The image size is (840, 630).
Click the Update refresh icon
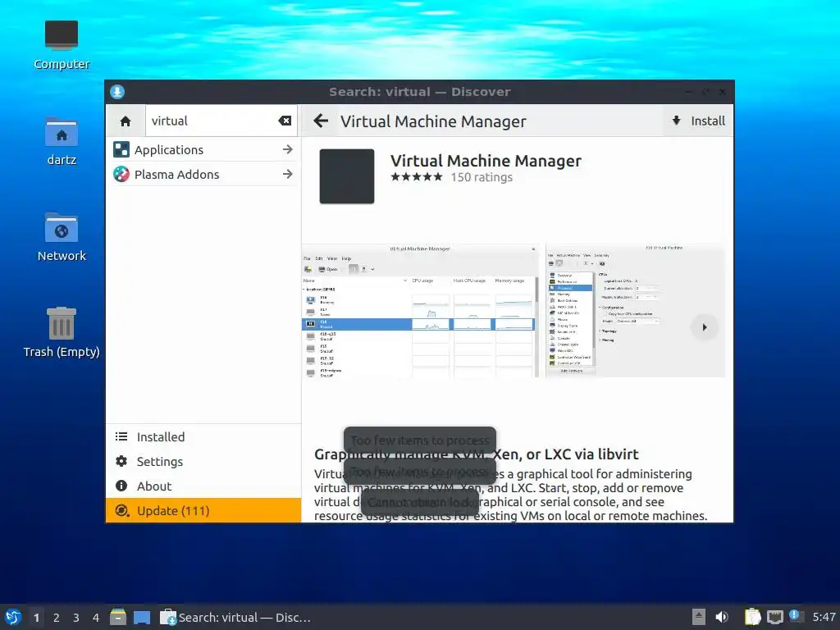coord(122,510)
